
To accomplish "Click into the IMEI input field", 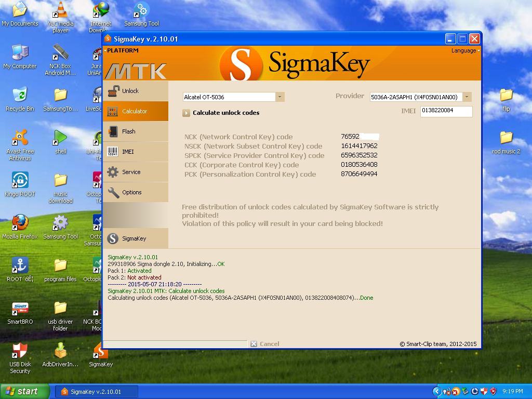I will (x=446, y=111).
